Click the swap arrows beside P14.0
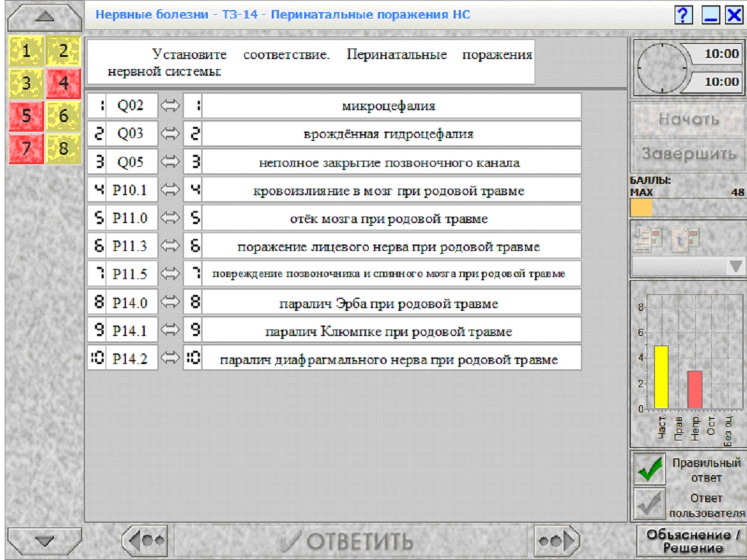 tap(170, 302)
